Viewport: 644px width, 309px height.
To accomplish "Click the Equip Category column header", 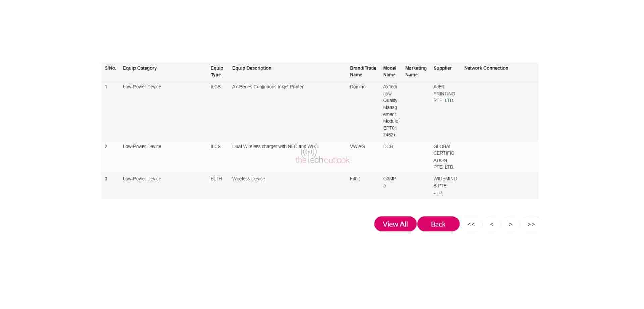I will tap(140, 68).
